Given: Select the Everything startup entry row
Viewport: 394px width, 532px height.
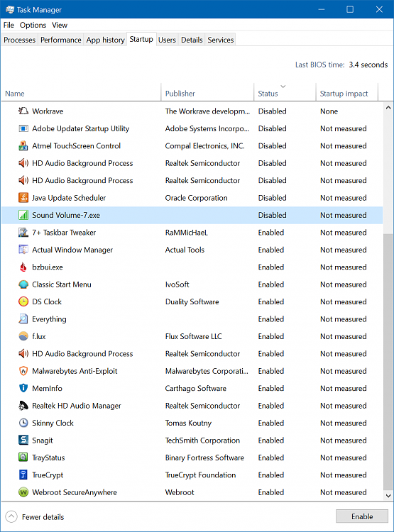Looking at the screenshot, I should [x=192, y=318].
